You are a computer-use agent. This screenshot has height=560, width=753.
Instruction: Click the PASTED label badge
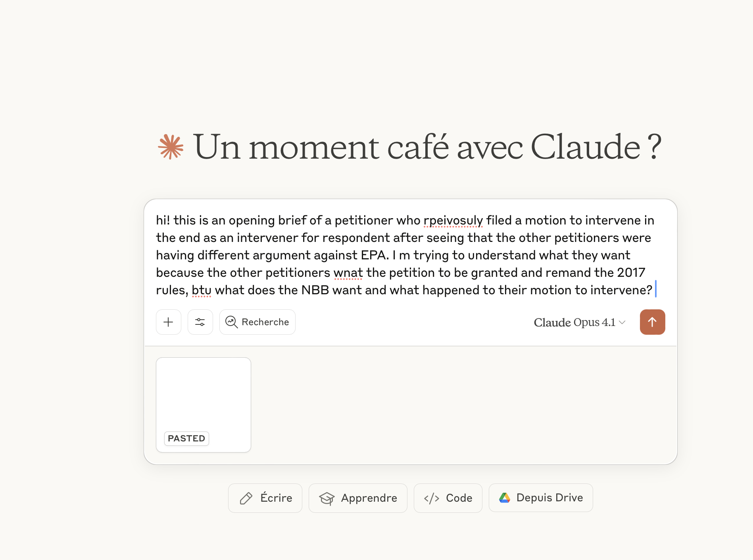click(186, 438)
